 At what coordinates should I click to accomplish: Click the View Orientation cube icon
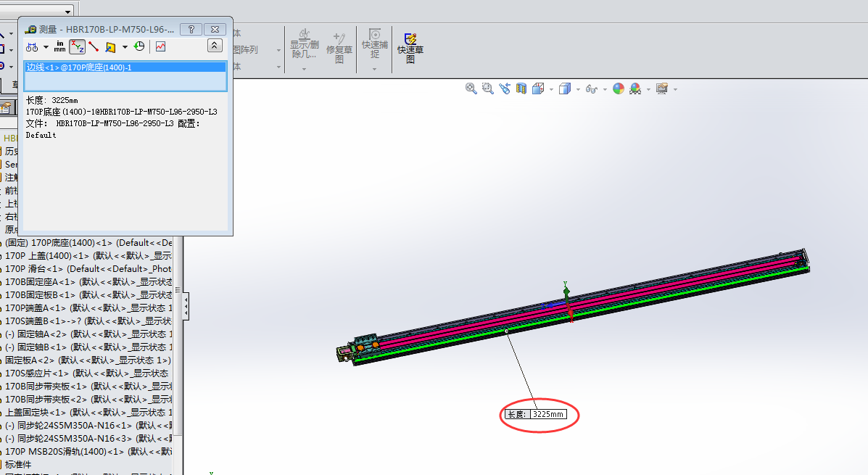click(x=537, y=88)
